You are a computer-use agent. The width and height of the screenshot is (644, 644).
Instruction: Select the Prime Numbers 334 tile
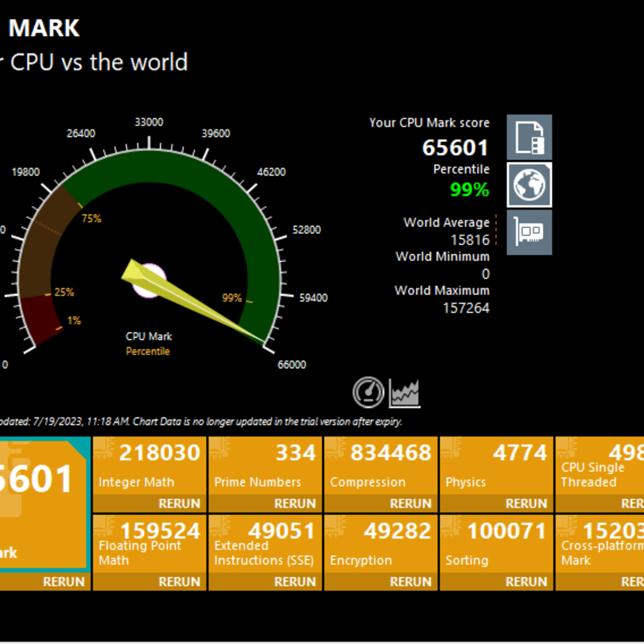[265, 466]
